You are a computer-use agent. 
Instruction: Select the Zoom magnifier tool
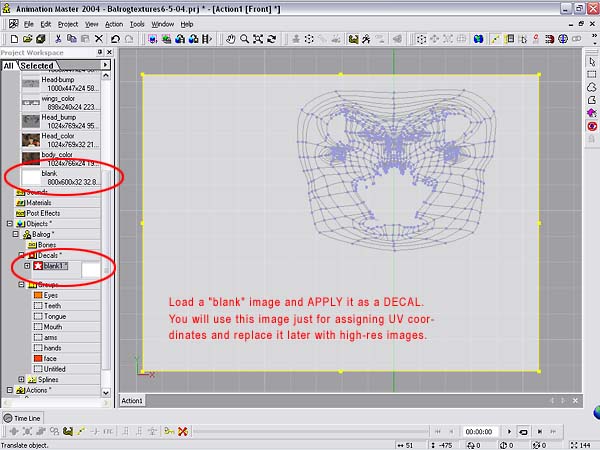coord(244,38)
